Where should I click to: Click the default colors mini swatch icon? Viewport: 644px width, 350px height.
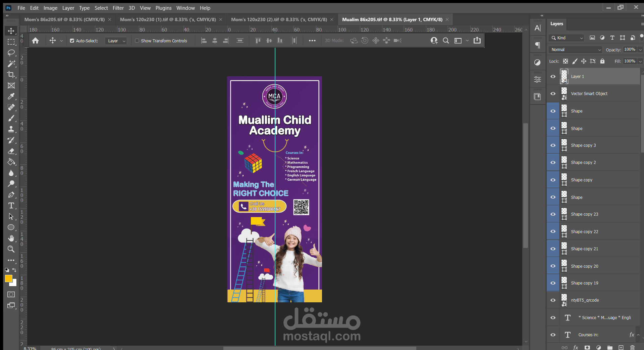tap(7, 270)
